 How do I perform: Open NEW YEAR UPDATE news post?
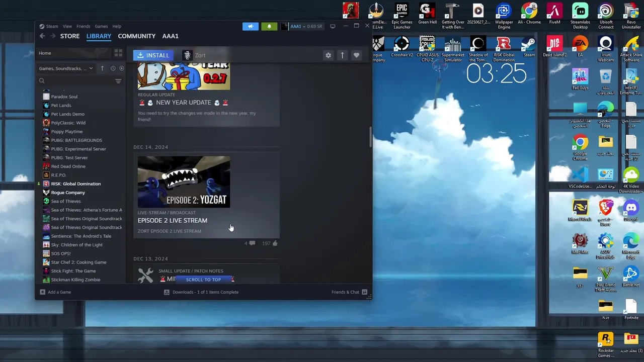[x=184, y=103]
